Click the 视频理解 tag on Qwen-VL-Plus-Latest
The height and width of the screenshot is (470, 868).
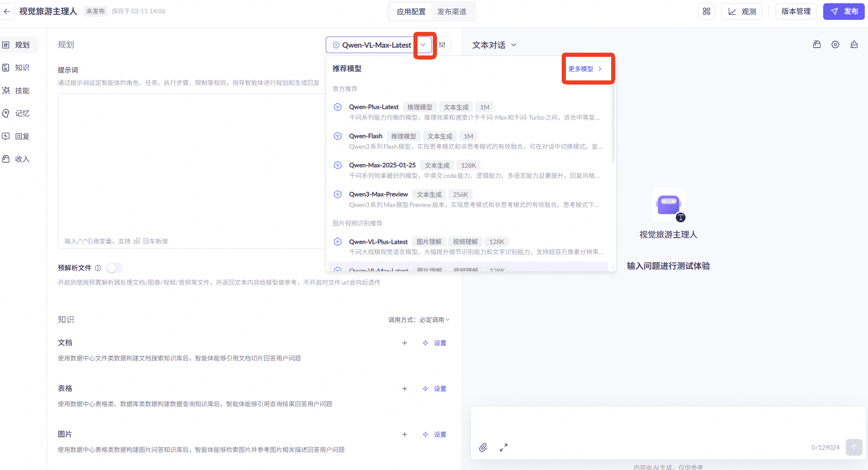465,242
